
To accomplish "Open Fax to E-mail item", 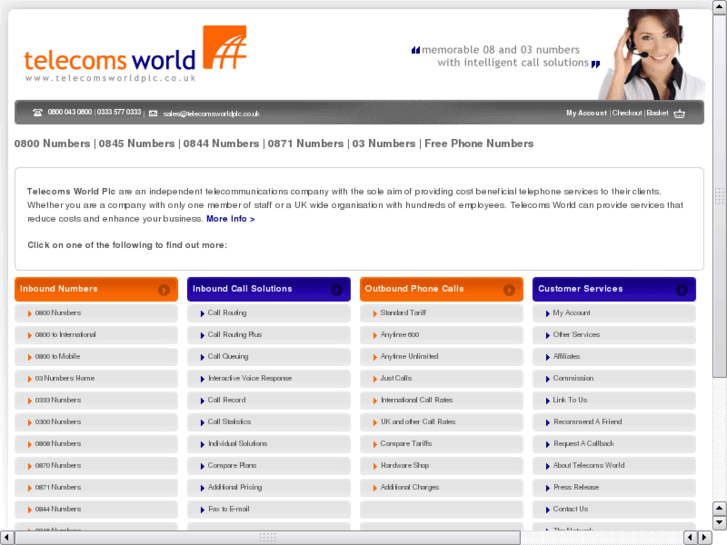I will (x=269, y=509).
